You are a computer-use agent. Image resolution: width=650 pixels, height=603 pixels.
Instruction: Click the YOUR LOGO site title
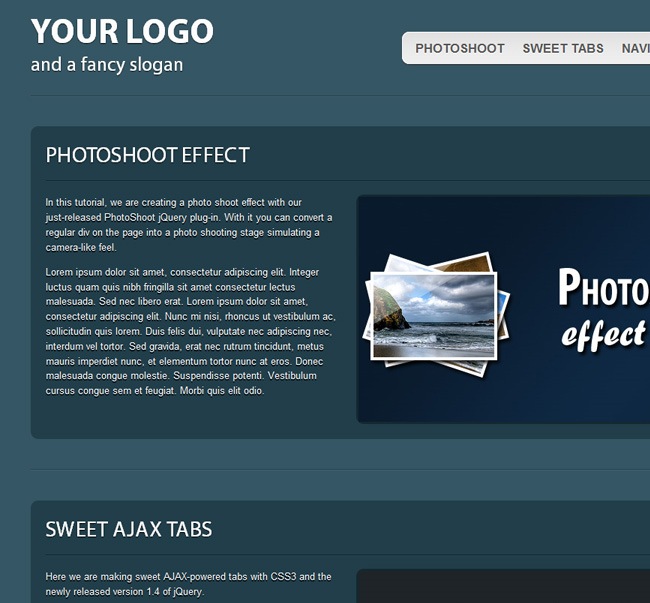(122, 31)
